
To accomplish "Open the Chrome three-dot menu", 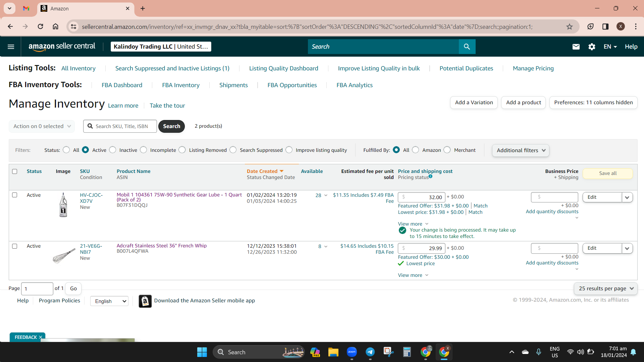I will [x=636, y=26].
